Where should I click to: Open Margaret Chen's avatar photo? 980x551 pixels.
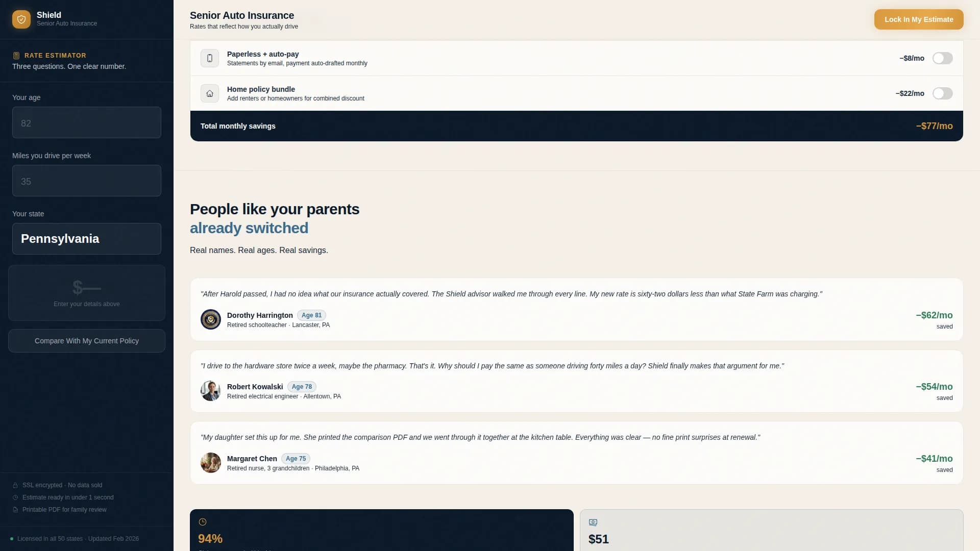[211, 463]
